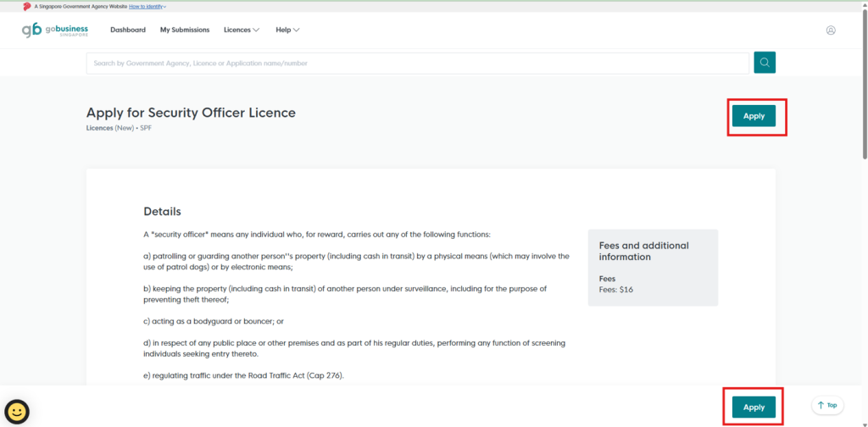
Task: Click the top Apply button near title
Action: pos(754,116)
